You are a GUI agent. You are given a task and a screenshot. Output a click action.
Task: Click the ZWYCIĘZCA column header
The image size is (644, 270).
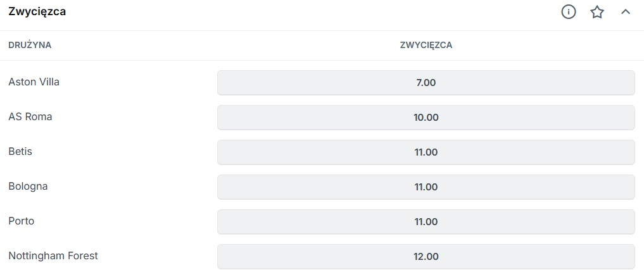(x=426, y=45)
